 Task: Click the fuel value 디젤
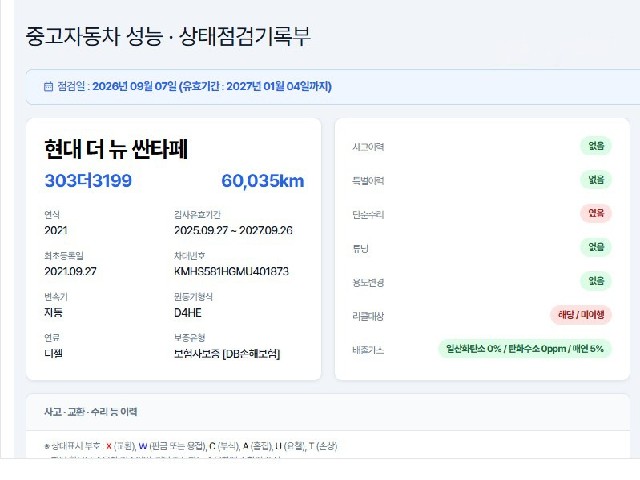(x=53, y=353)
